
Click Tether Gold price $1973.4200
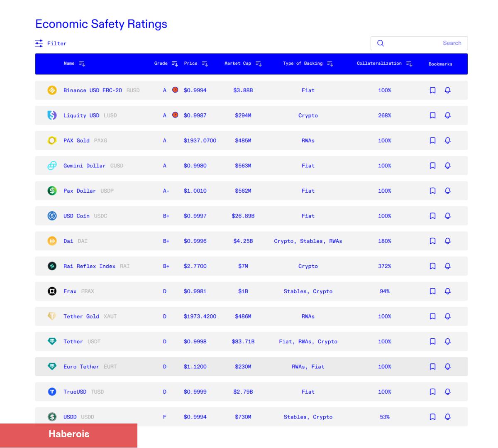tap(200, 316)
